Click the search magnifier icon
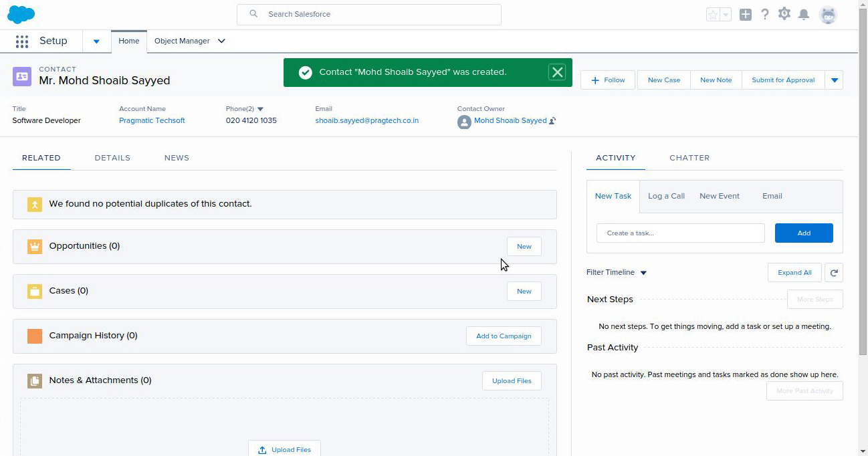Screen dimensions: 868x456 tap(253, 14)
